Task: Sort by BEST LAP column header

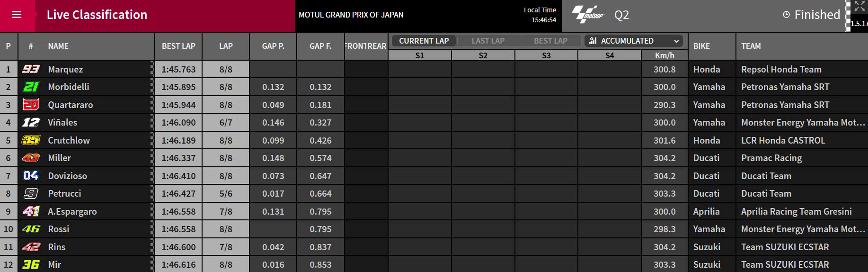Action: 178,46
